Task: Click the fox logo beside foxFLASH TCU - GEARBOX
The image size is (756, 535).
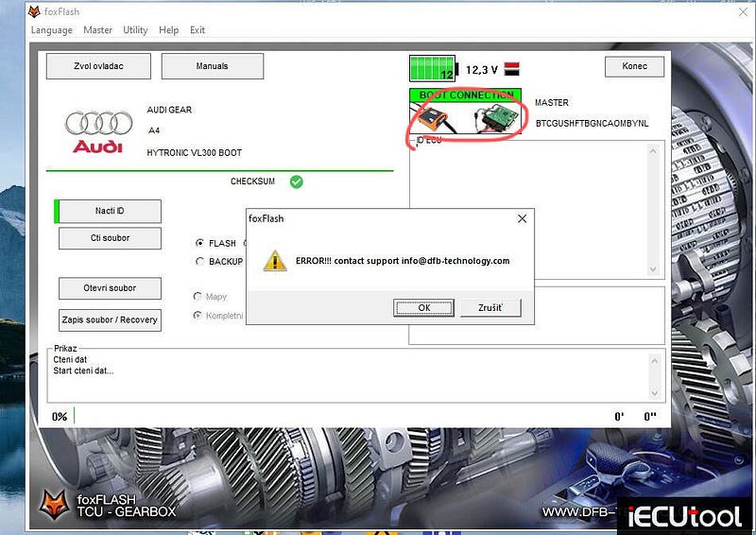Action: click(x=54, y=505)
